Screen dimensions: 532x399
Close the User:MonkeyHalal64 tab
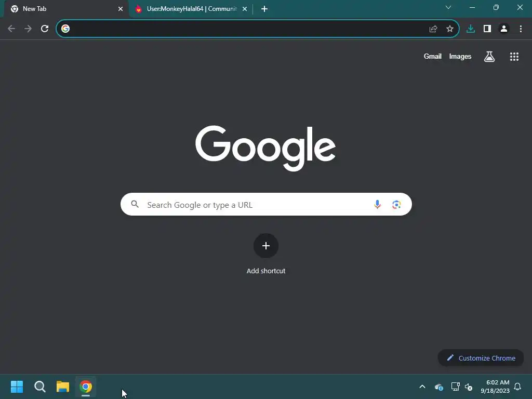point(245,9)
